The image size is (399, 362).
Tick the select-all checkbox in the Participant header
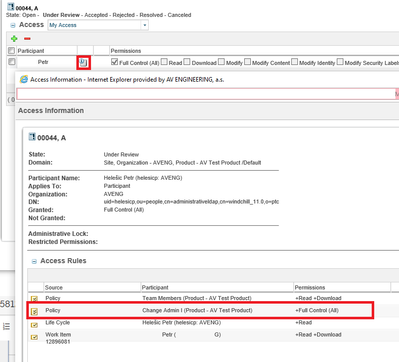pos(12,51)
